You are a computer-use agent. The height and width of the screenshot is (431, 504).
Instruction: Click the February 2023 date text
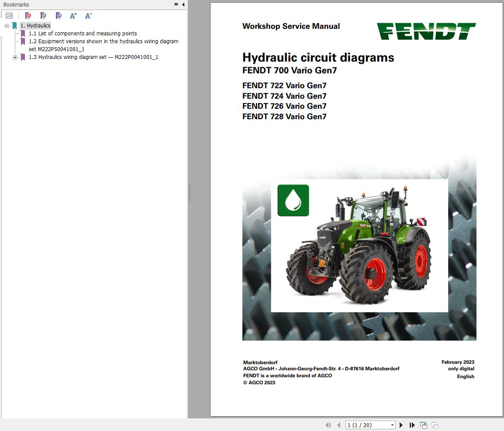click(x=458, y=362)
